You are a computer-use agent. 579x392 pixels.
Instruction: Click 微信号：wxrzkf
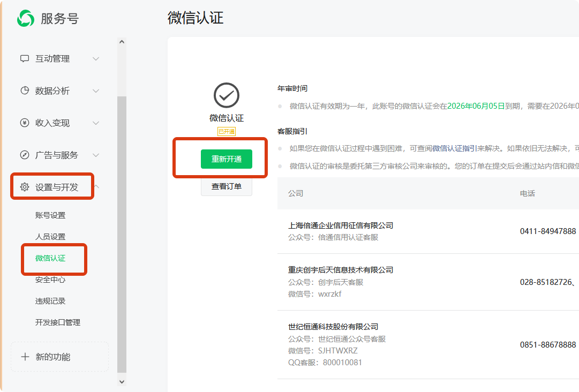coord(314,294)
